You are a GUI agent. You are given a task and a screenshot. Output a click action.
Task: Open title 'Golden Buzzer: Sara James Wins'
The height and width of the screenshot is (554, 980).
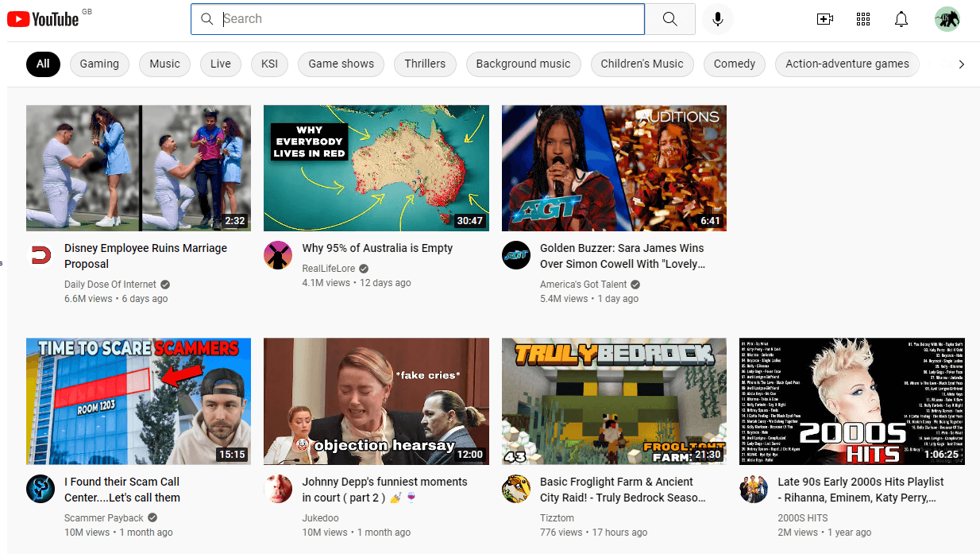coord(623,256)
